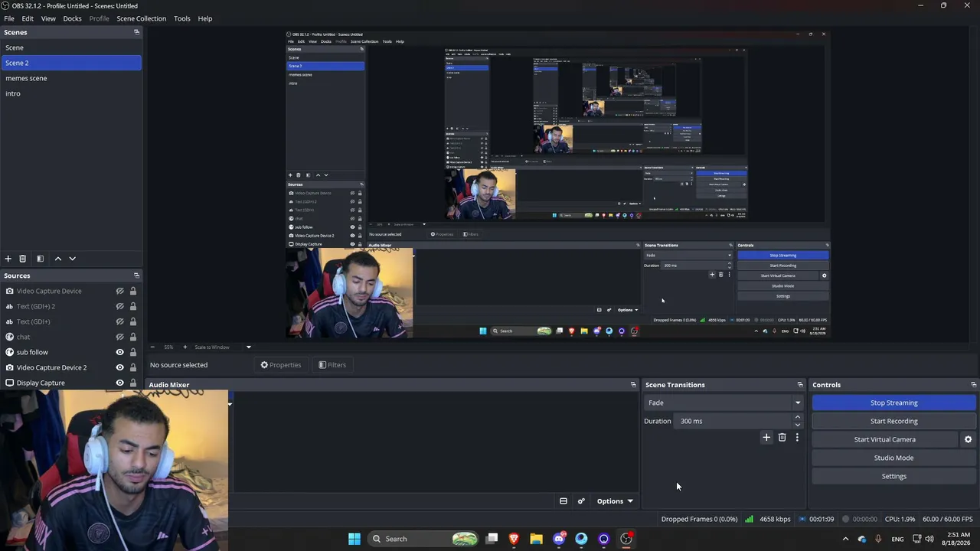Lock toggle for sub follow source
980x551 pixels.
(133, 352)
